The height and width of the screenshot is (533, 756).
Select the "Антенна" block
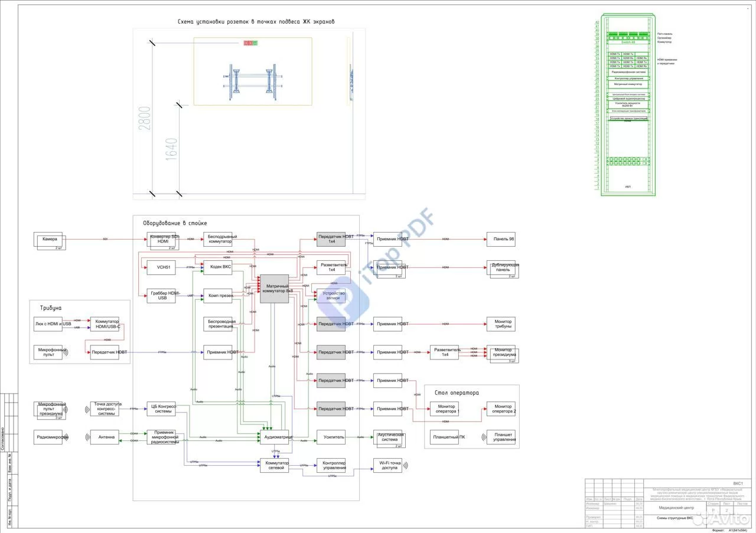click(x=105, y=437)
